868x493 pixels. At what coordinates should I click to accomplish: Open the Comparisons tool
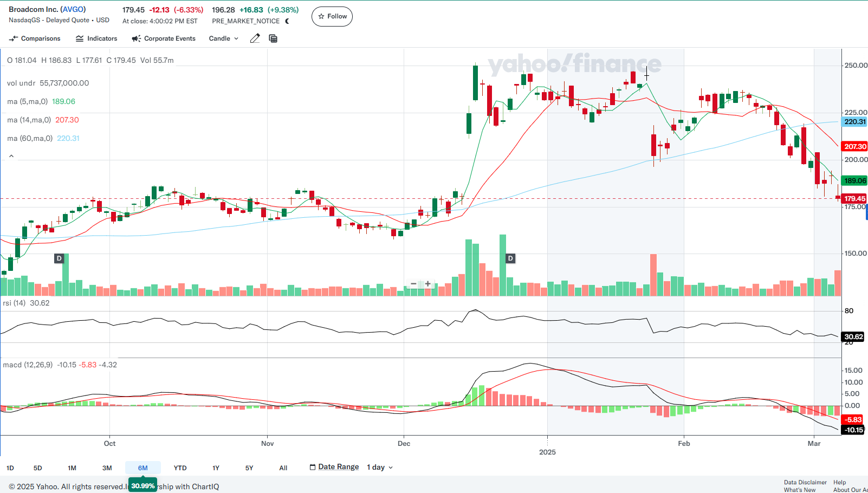(35, 38)
